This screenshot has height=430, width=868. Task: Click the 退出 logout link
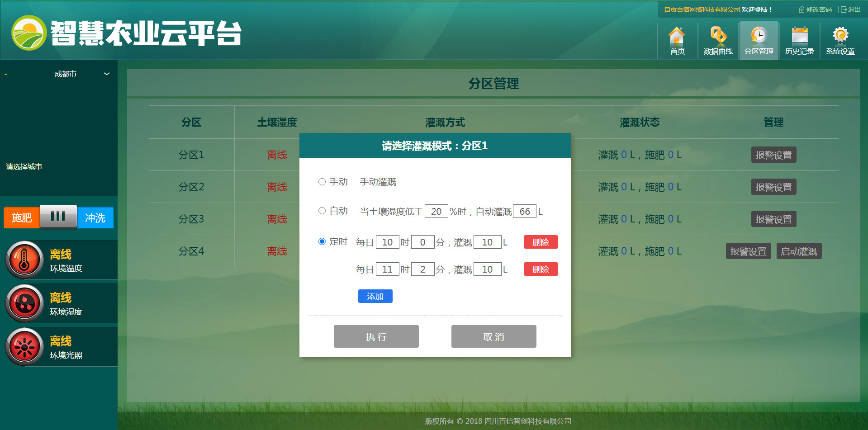coord(850,9)
